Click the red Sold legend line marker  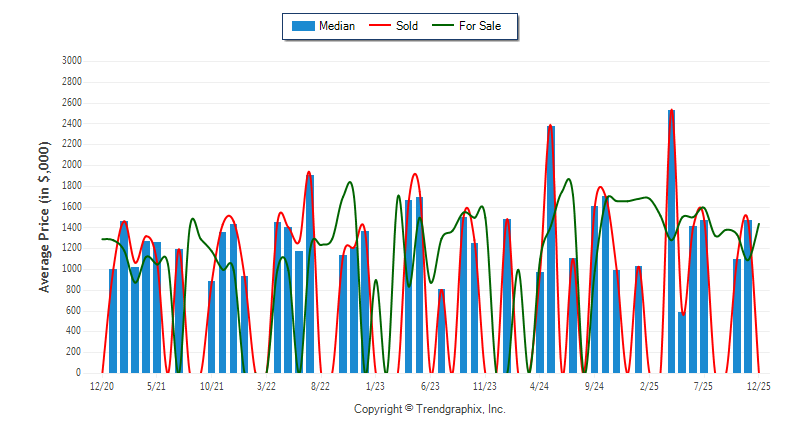click(382, 26)
